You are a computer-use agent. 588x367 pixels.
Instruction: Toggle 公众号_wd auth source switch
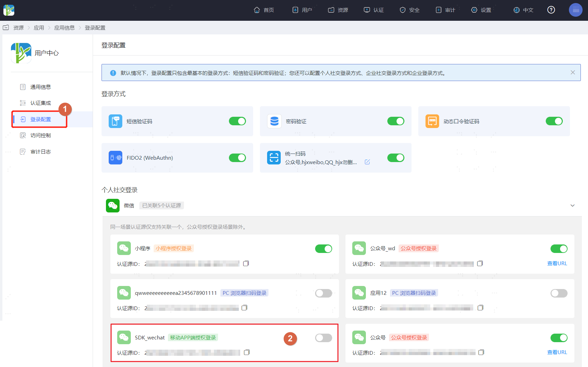559,249
